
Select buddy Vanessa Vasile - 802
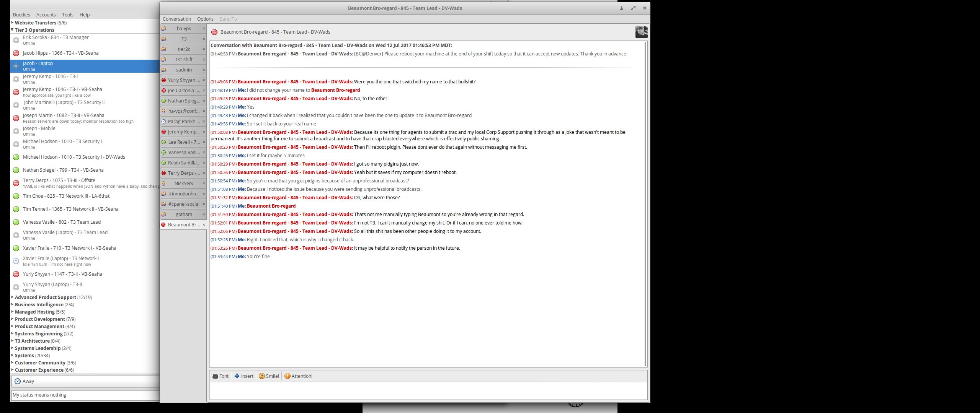coord(62,222)
